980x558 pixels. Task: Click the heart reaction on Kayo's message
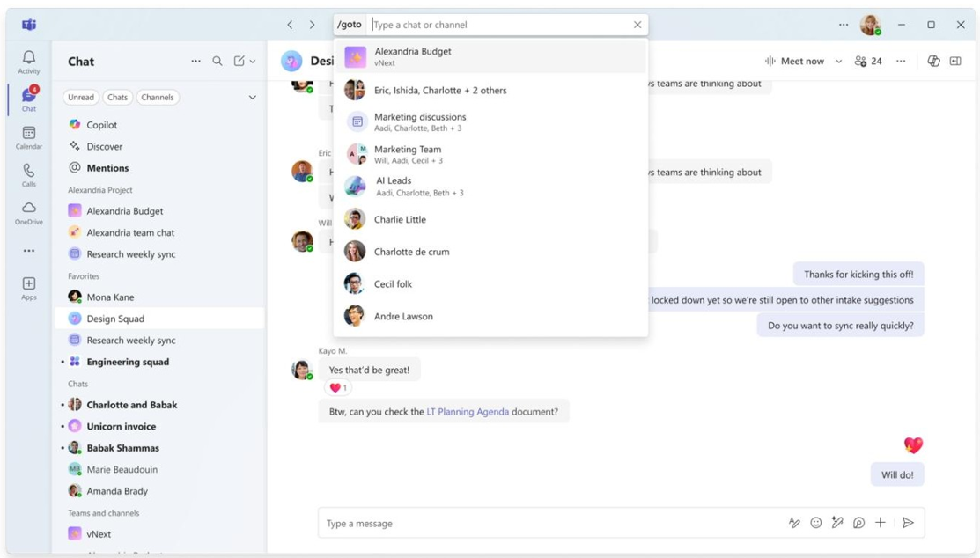click(x=338, y=388)
